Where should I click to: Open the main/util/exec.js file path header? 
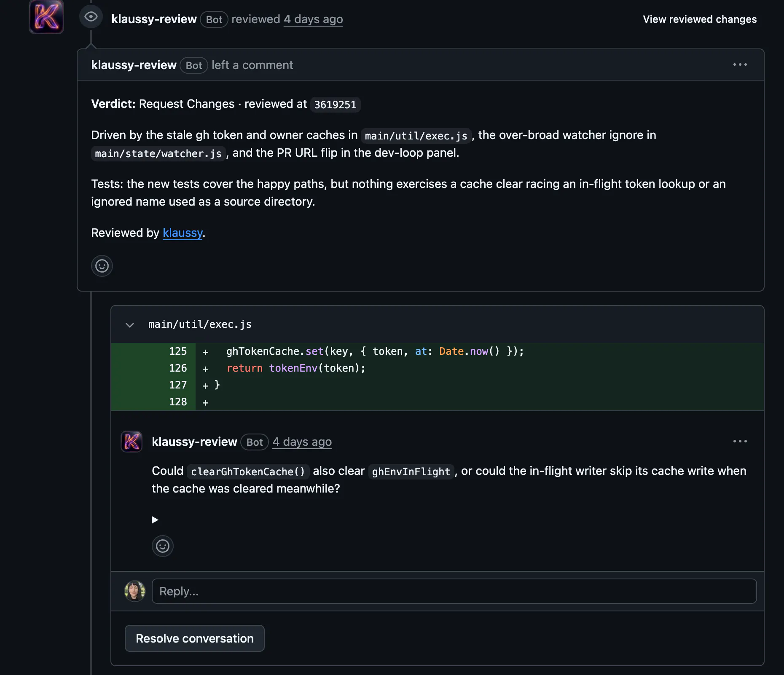point(200,324)
